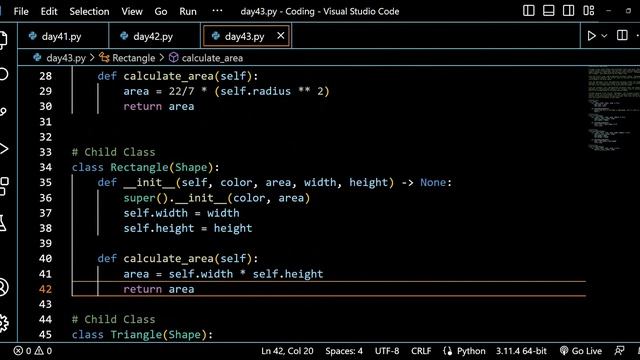Click 'area = 22/7 * (self.radius ** 2)' line

coord(226,91)
